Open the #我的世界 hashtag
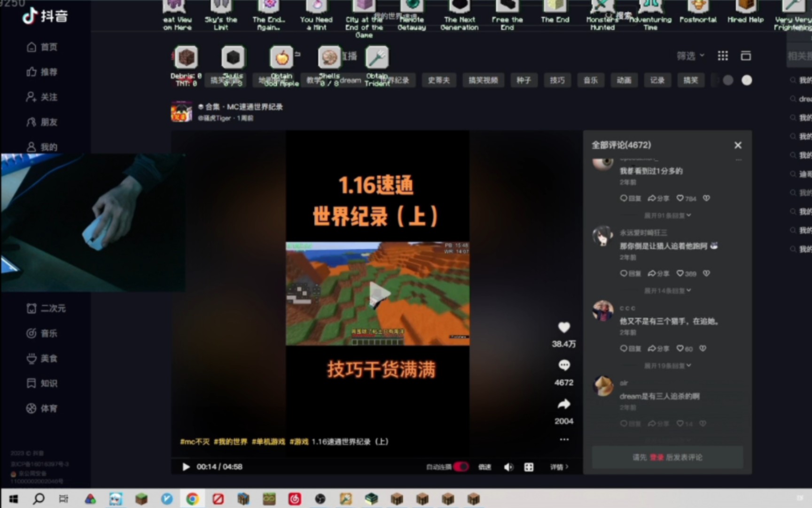The image size is (812, 508). pyautogui.click(x=230, y=442)
